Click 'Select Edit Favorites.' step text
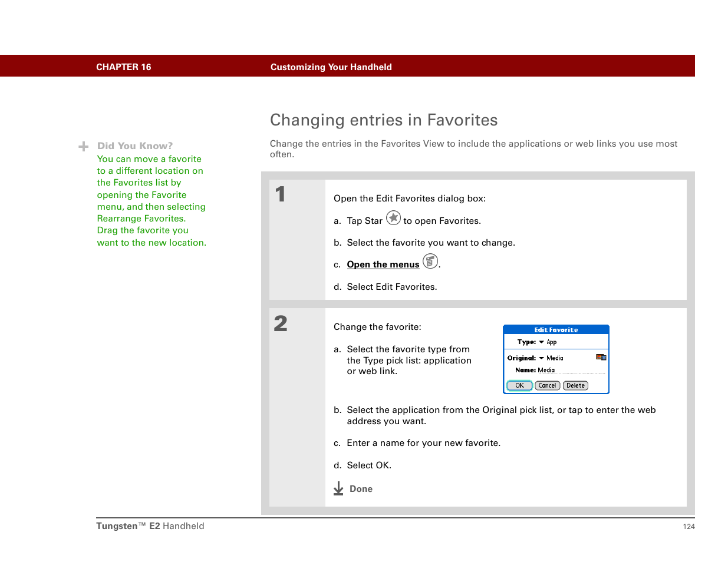Image resolution: width=728 pixels, height=562 pixels. tap(392, 287)
